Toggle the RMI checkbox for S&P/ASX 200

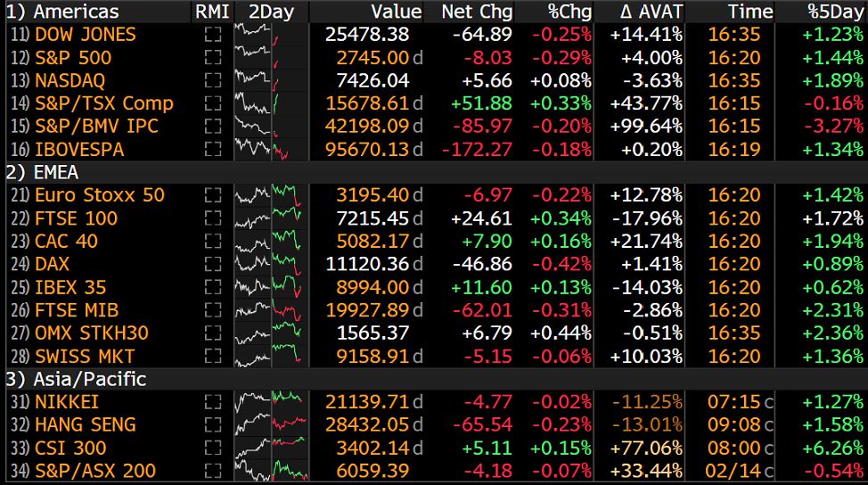point(213,471)
